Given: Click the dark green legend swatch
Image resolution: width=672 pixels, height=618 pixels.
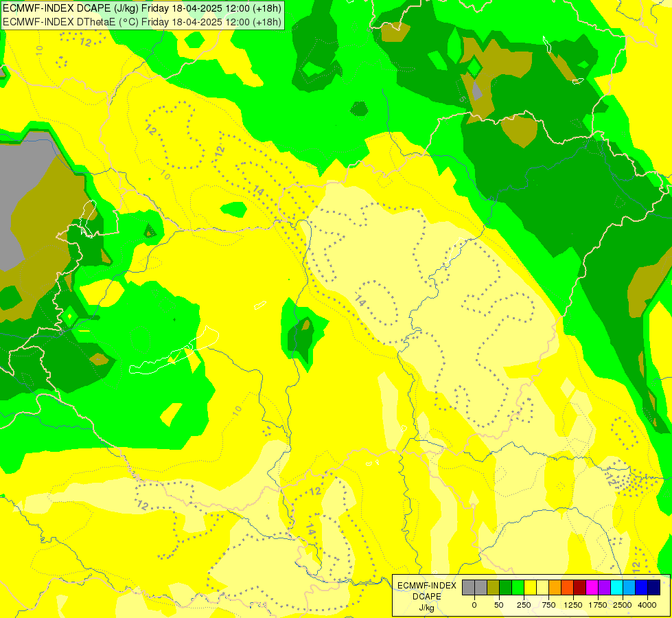Looking at the screenshot, I should (506, 587).
